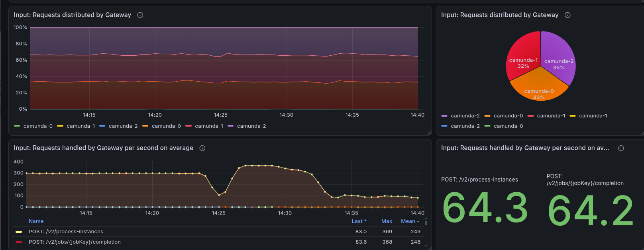The height and width of the screenshot is (250, 644).
Task: Click info icon of gateway distribution time-series panel
Action: pos(140,15)
